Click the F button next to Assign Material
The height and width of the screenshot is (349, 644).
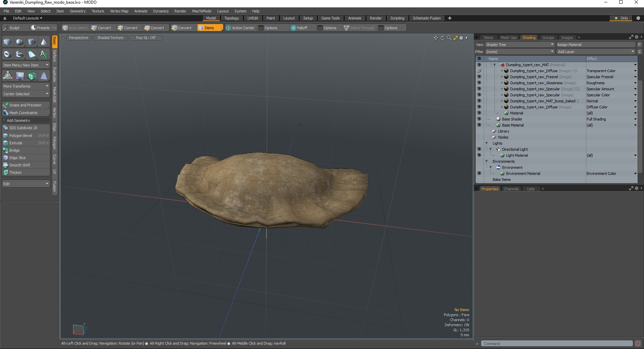pyautogui.click(x=639, y=45)
